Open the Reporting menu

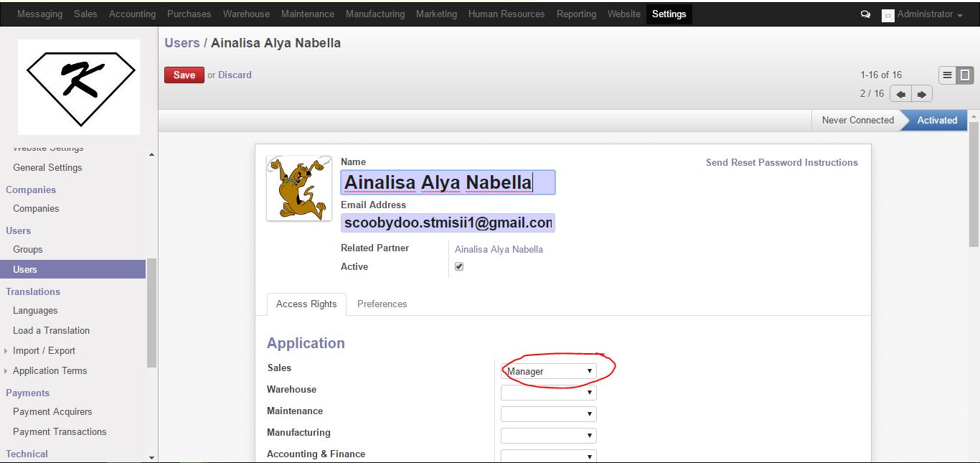(x=576, y=14)
